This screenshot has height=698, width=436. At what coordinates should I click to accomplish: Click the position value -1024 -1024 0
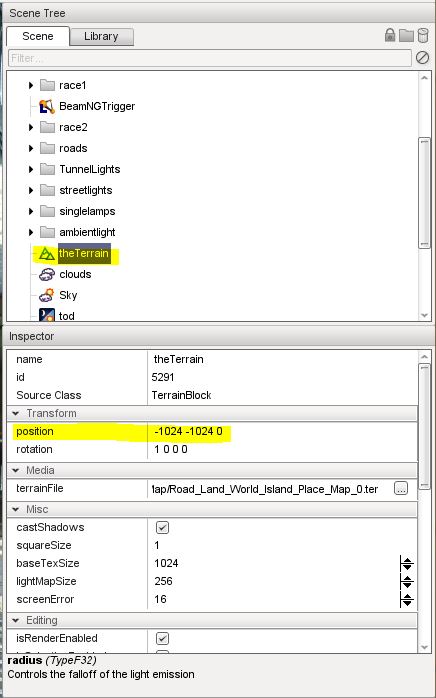(x=188, y=431)
